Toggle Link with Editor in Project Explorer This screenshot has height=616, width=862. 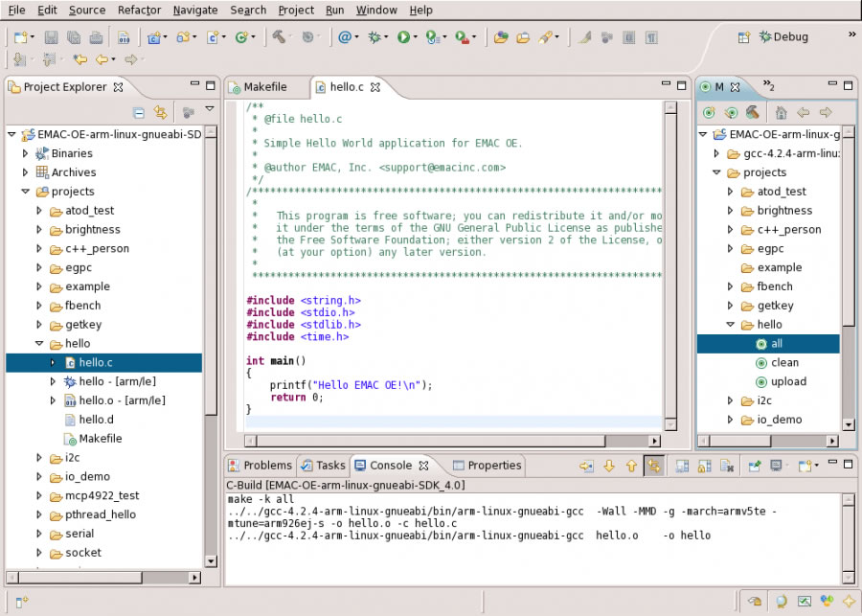click(x=161, y=113)
